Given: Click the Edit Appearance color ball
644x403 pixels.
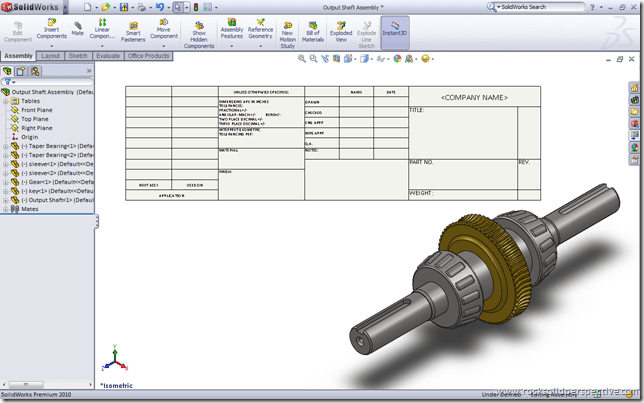Looking at the screenshot, I should (x=397, y=59).
